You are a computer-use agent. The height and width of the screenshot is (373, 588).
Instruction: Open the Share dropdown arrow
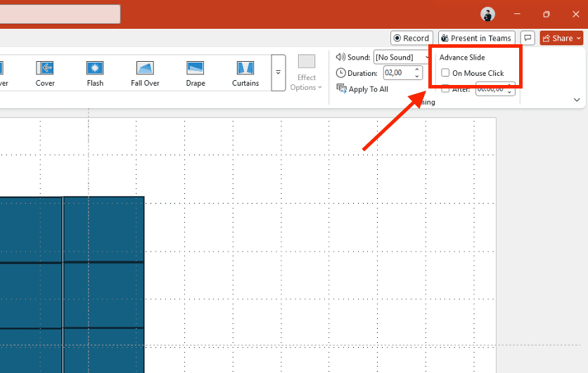579,38
